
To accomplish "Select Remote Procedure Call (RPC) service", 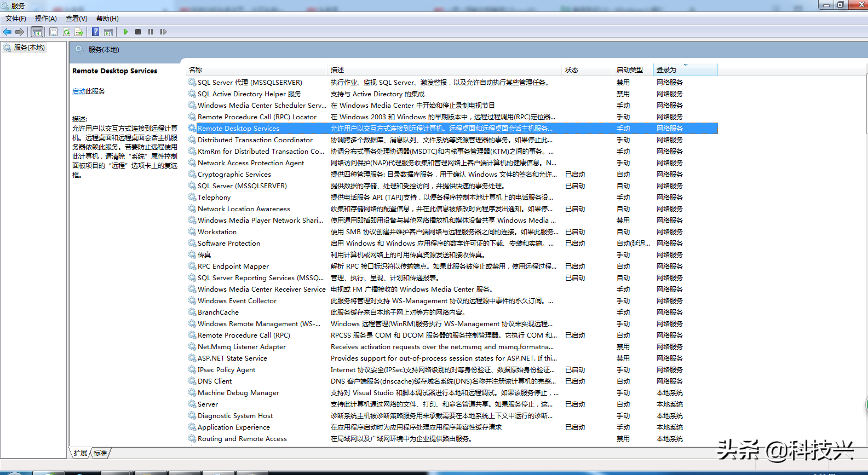I will (452, 335).
